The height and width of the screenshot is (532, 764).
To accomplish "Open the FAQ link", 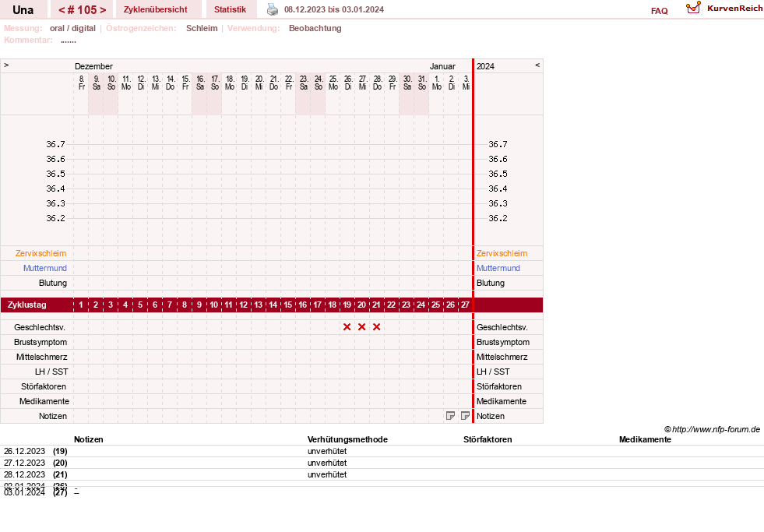I will click(659, 11).
